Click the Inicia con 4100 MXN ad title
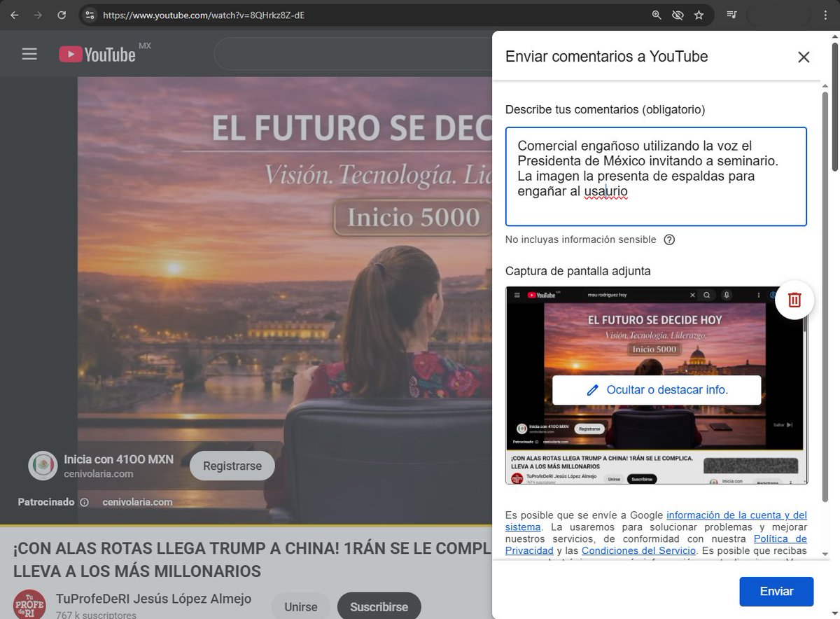Screen dimensions: 840x619 pyautogui.click(x=119, y=459)
